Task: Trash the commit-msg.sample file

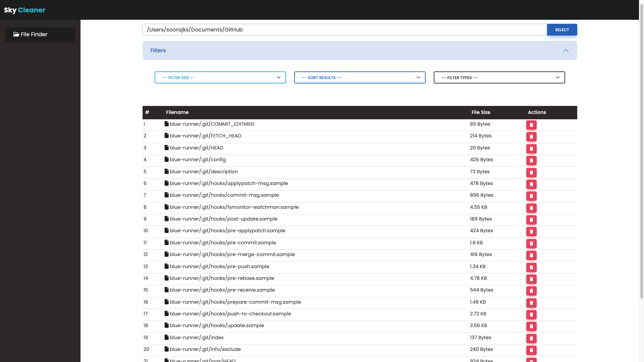Action: (x=531, y=196)
